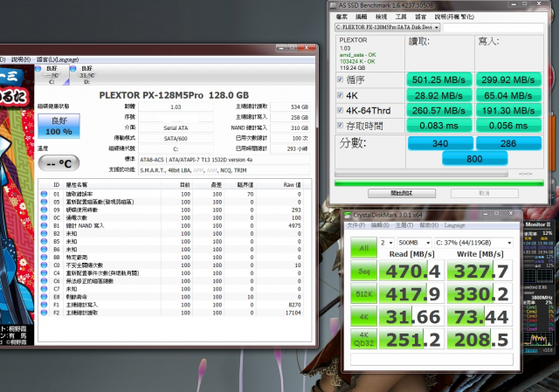This screenshot has width=559, height=392.
Task: Toggle the 存取時間 access time checkbox
Action: (340, 125)
